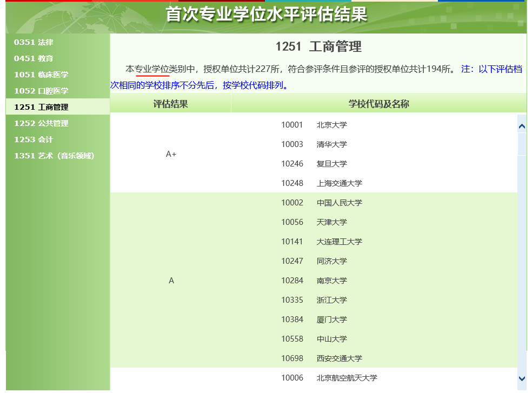Click the blue note about 按学校代码排列
This screenshot has height=393, width=532.
click(316, 77)
